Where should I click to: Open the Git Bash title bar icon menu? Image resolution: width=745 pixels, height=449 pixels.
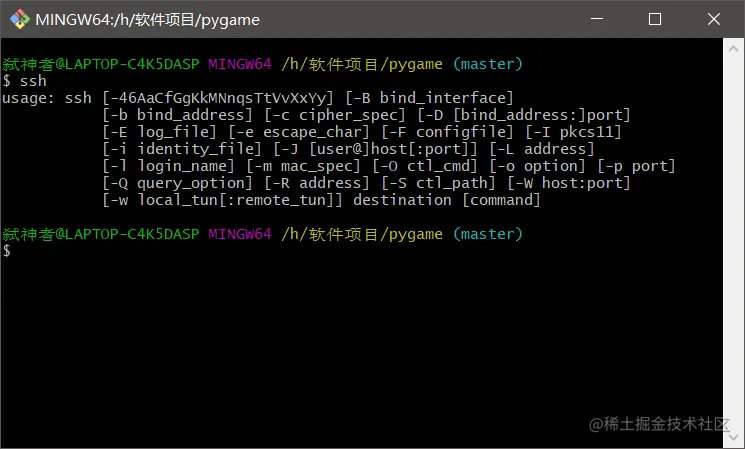[x=19, y=19]
